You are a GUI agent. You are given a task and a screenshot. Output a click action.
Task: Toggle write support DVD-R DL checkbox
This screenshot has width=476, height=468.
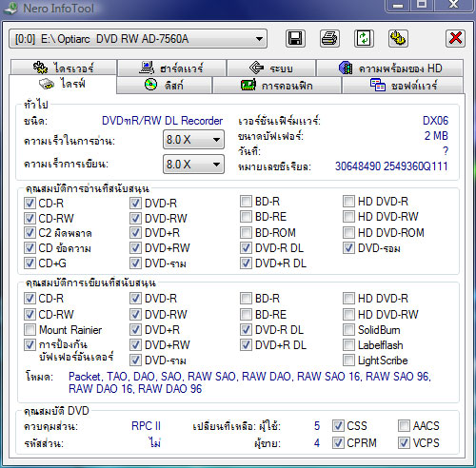tap(246, 330)
